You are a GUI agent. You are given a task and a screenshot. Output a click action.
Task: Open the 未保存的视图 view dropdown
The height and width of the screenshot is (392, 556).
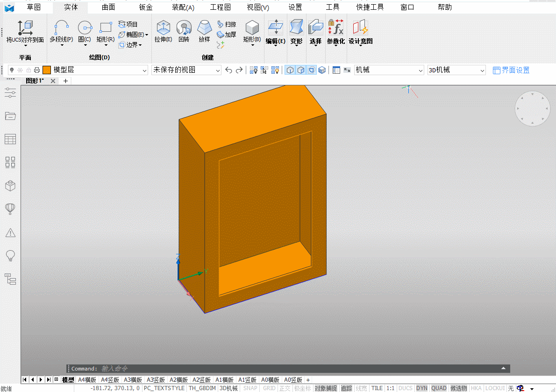(x=217, y=70)
